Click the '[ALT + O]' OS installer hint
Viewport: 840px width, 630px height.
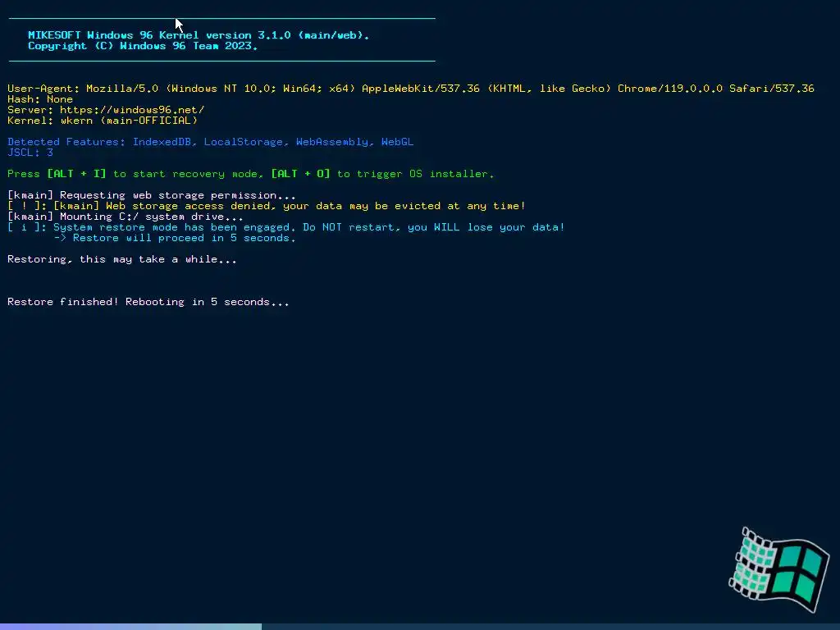(x=300, y=174)
